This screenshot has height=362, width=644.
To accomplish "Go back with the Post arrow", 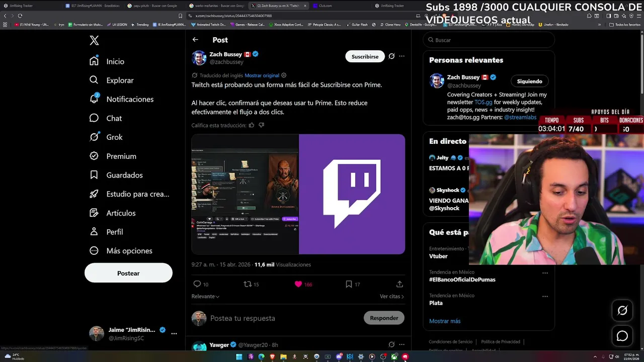I will point(195,40).
